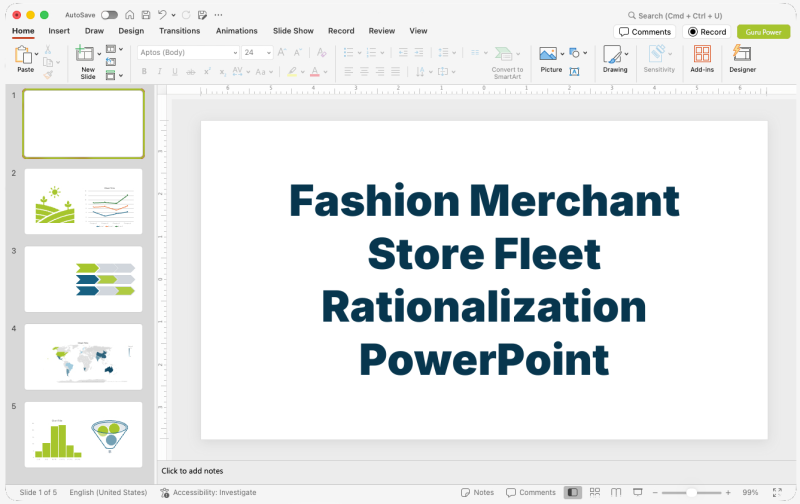The width and height of the screenshot is (800, 504).
Task: Center align text
Action: [364, 71]
